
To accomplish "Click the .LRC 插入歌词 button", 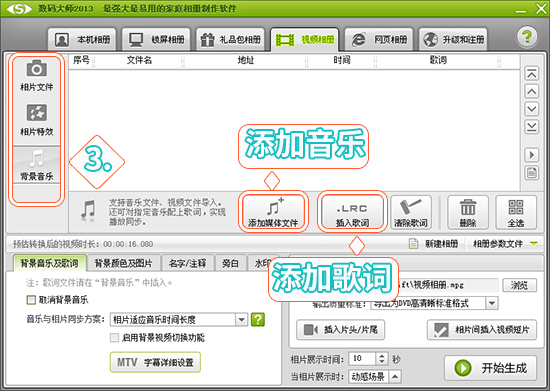I will 352,212.
